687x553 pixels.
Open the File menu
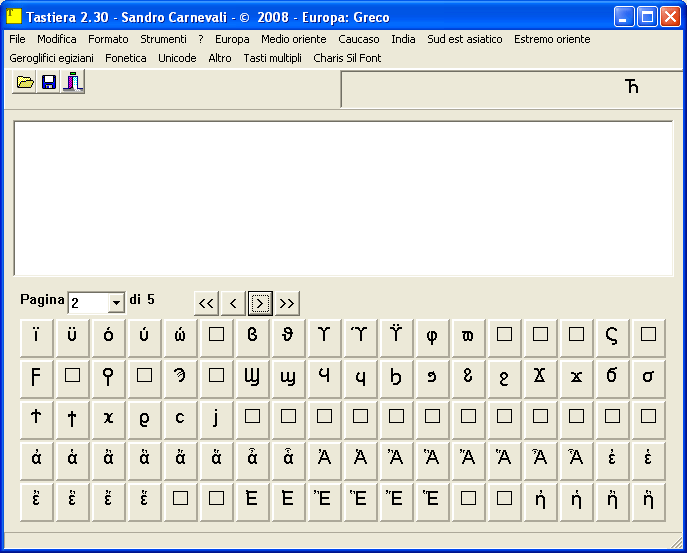[x=17, y=39]
